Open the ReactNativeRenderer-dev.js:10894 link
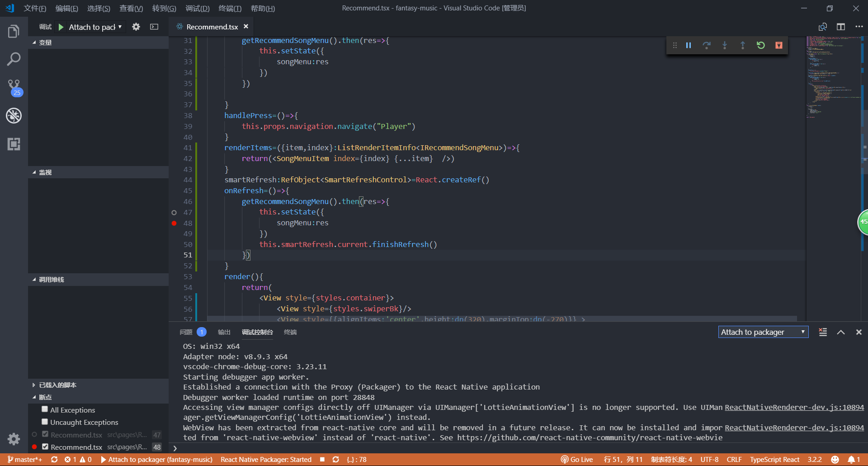 click(793, 407)
